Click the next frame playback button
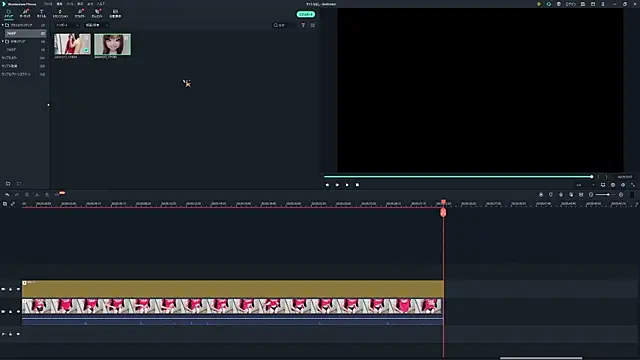 click(337, 185)
